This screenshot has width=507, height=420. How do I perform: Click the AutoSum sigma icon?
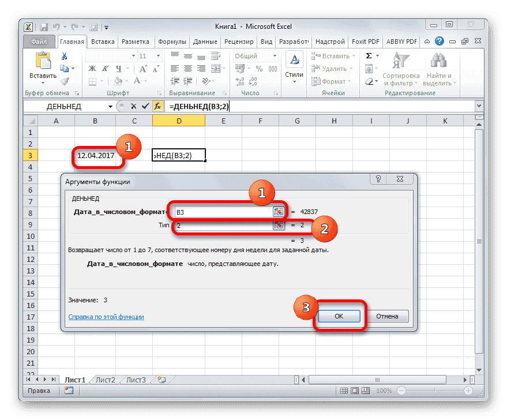pos(369,55)
